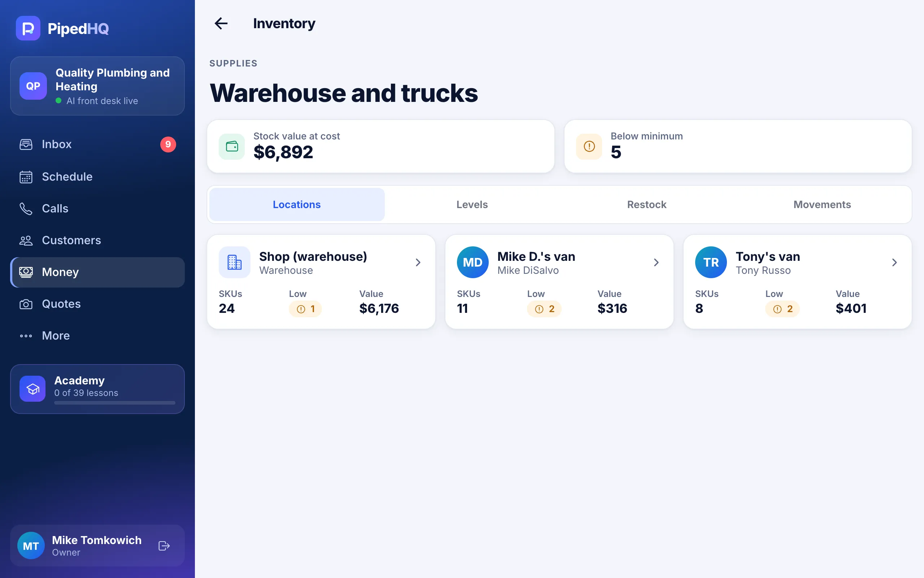
Task: Click the Money banknote icon
Action: [26, 272]
